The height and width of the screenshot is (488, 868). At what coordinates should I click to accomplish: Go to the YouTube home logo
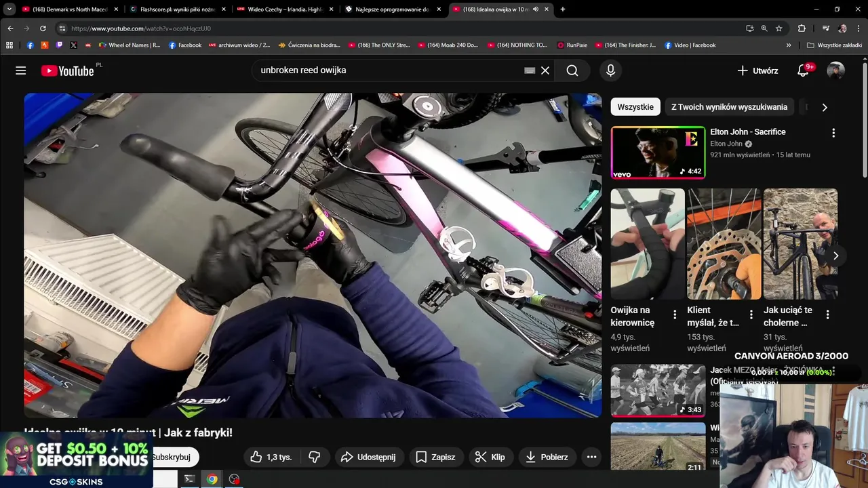(x=67, y=70)
